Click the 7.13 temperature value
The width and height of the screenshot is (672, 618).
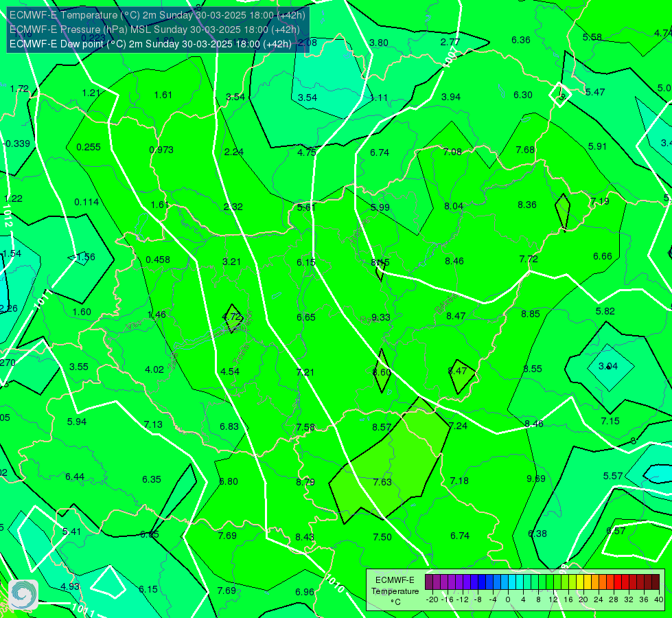point(153,424)
